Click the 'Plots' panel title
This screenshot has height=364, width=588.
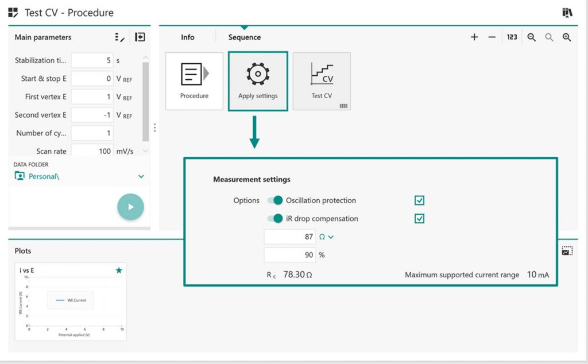23,251
